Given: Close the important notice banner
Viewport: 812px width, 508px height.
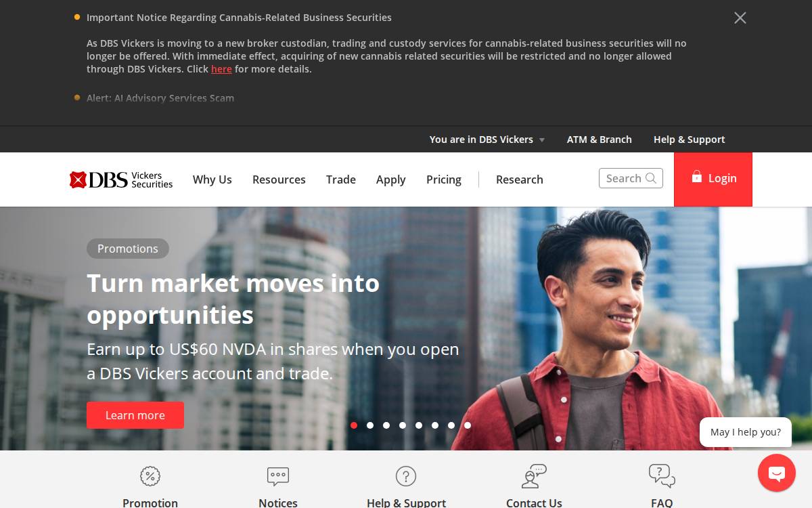Looking at the screenshot, I should (x=740, y=18).
